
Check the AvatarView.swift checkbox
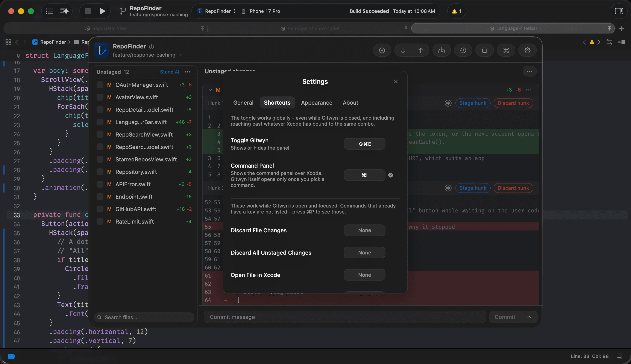[x=100, y=97]
